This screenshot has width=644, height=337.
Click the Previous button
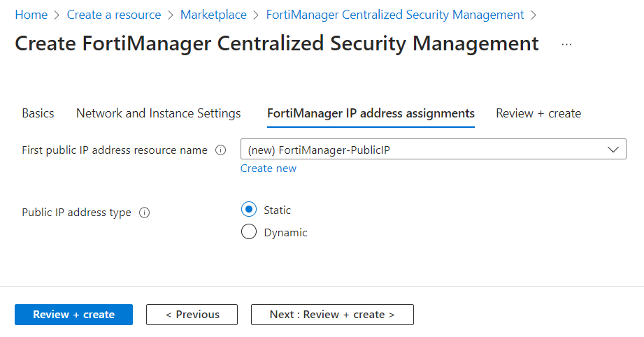[192, 315]
